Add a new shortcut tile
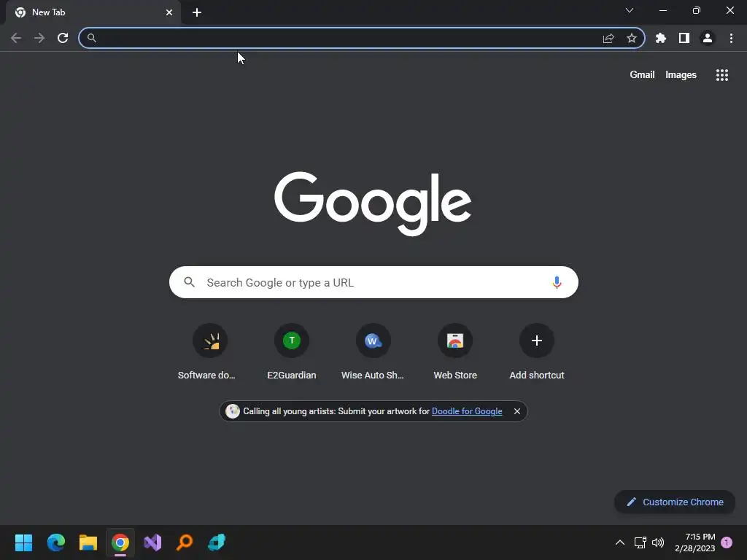The image size is (747, 560). pyautogui.click(x=537, y=351)
